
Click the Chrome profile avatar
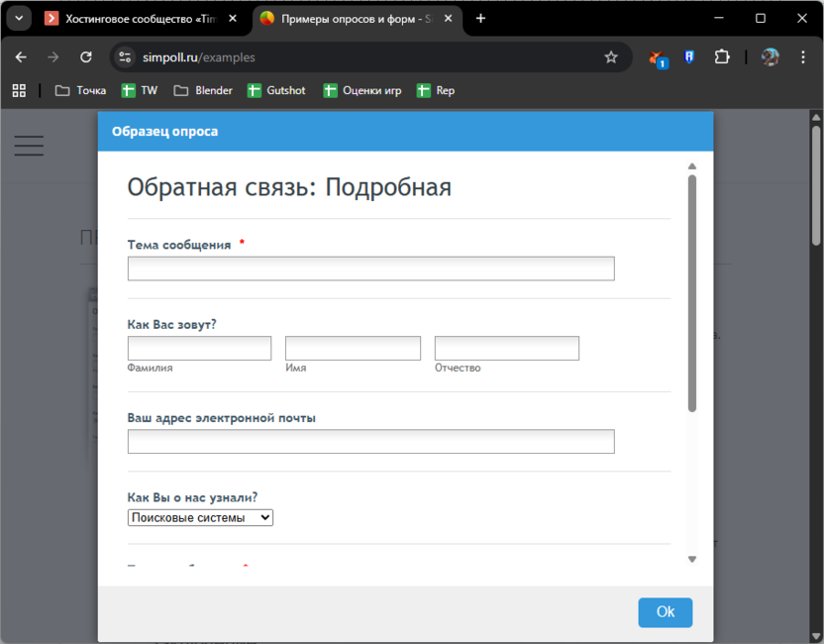point(770,57)
